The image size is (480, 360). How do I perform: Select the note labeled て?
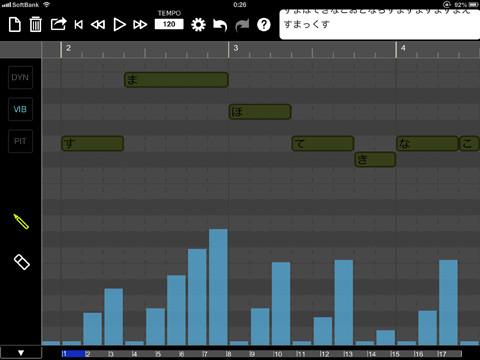click(323, 144)
